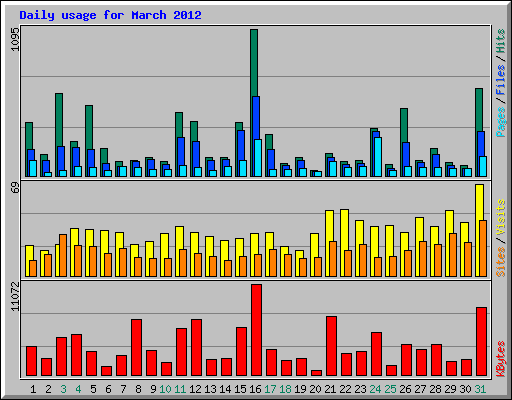512x400 pixels.
Task: Select day label 16 on the x-axis
Action: [255, 389]
